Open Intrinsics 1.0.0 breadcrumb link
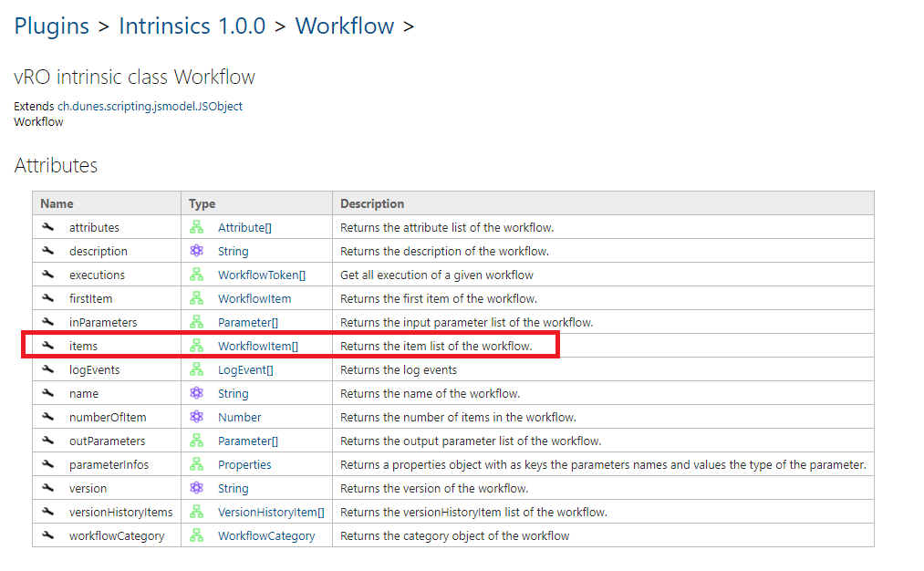 tap(192, 26)
